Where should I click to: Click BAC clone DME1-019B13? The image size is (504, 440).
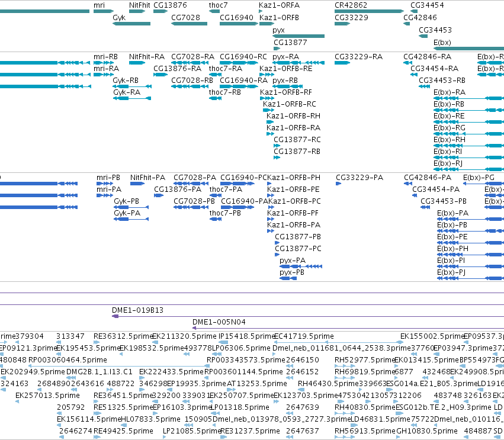(x=137, y=310)
